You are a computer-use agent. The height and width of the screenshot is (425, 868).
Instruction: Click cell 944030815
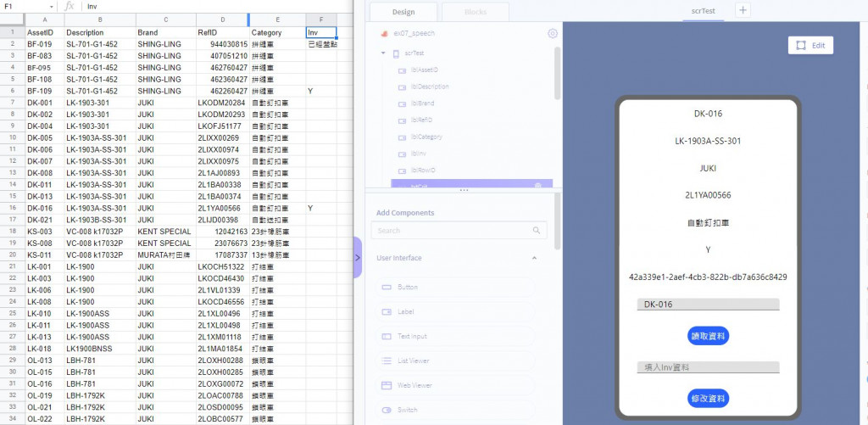point(223,44)
